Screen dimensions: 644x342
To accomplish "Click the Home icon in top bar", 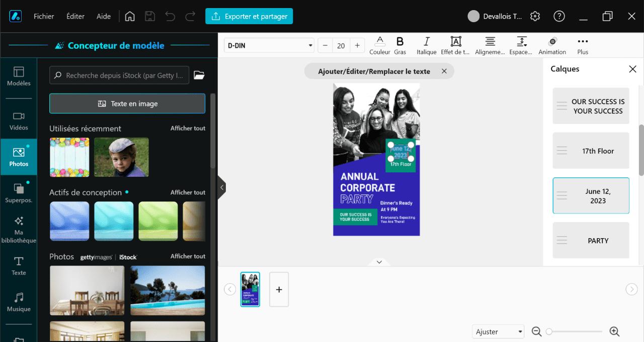I will click(x=130, y=16).
